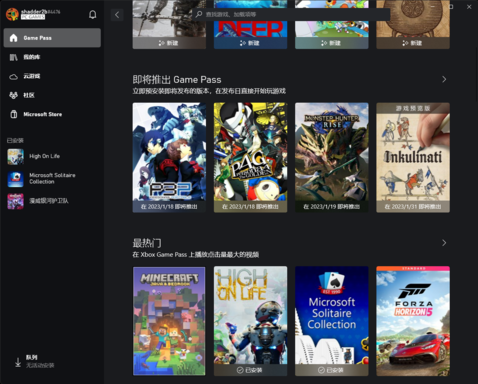Image resolution: width=478 pixels, height=384 pixels.
Task: Open Microsoft Store from the sidebar
Action: [x=52, y=114]
